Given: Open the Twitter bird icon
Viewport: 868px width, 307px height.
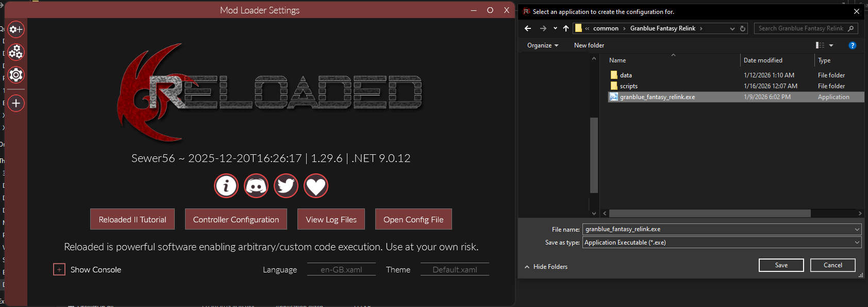Looking at the screenshot, I should tap(286, 186).
